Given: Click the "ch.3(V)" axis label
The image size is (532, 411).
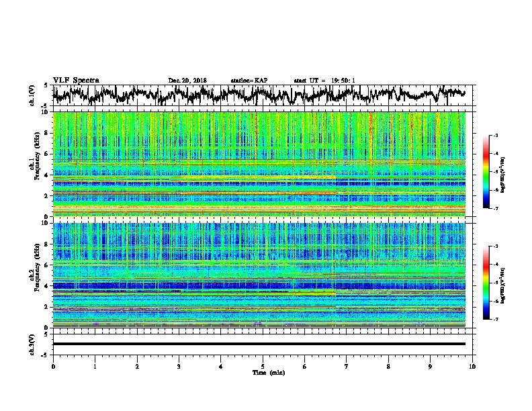Looking at the screenshot, I should point(32,345).
